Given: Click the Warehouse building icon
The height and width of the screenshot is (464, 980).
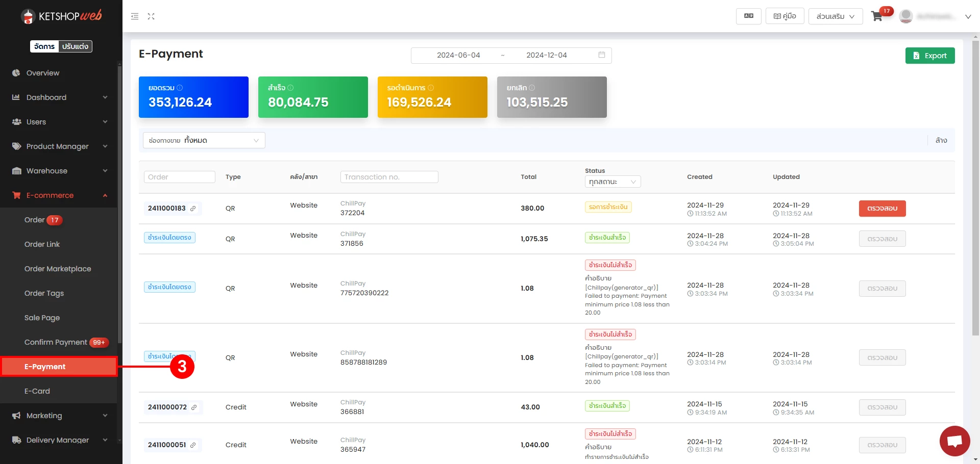Looking at the screenshot, I should pos(16,171).
